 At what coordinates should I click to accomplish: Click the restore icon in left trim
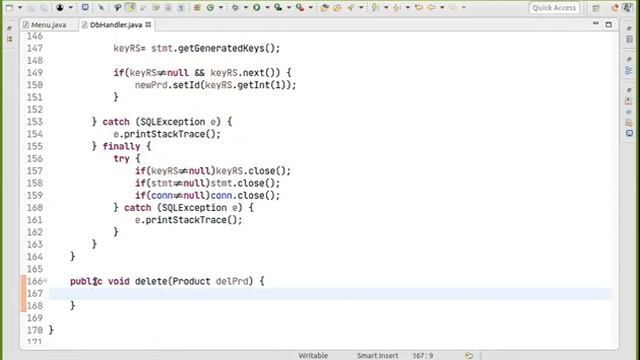tap(10, 28)
